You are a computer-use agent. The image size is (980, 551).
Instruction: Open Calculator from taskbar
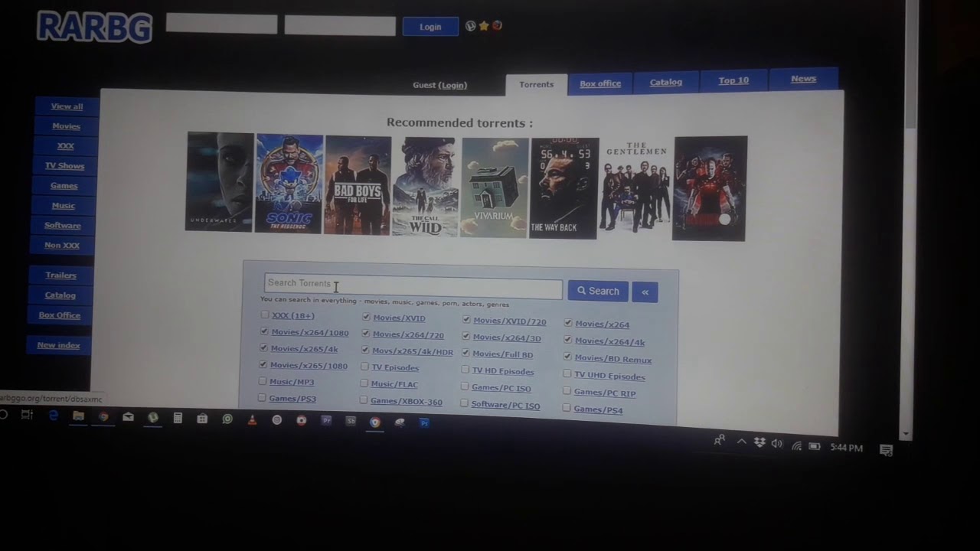coord(178,418)
